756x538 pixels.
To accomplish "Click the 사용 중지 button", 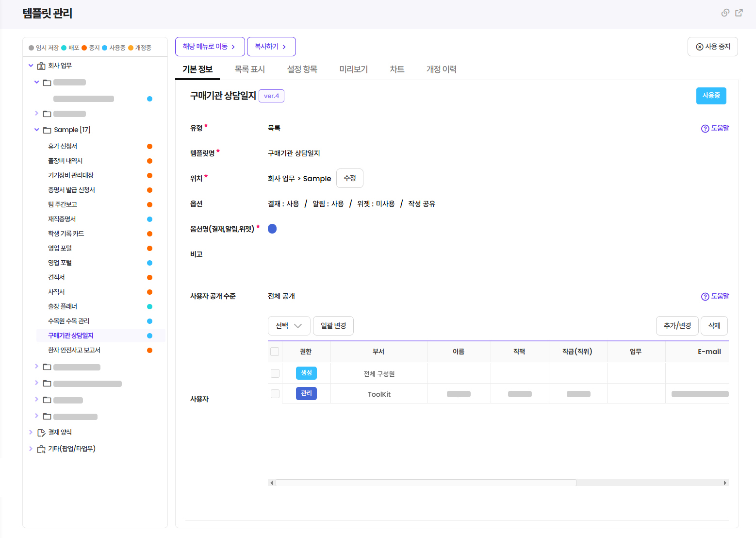I will pyautogui.click(x=712, y=47).
